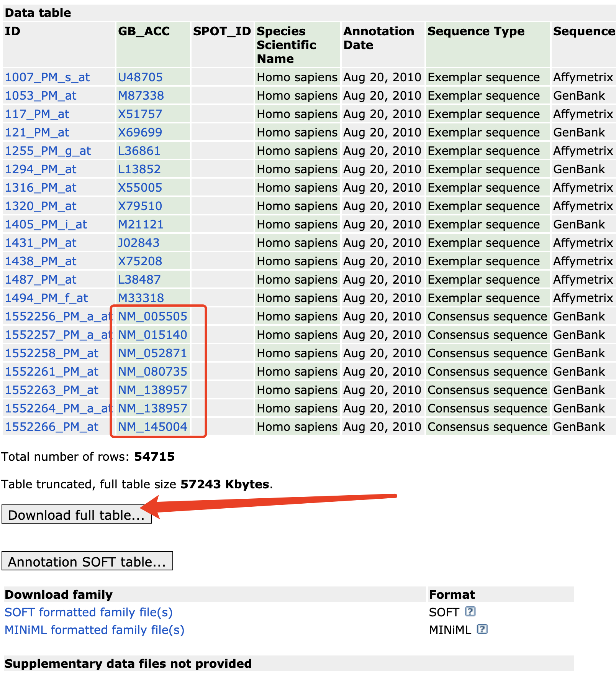Open probe ID 1438_PM_at
Image resolution: width=616 pixels, height=680 pixels.
(x=41, y=261)
